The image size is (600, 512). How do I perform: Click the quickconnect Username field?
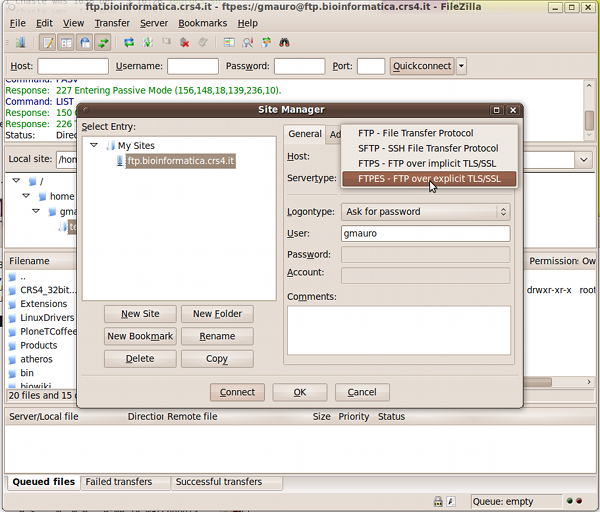193,66
